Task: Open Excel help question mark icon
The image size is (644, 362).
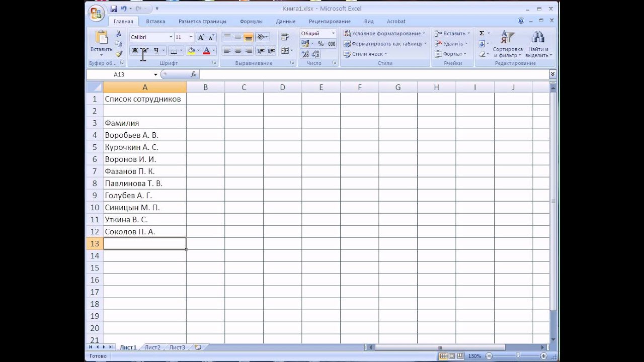Action: 521,21
